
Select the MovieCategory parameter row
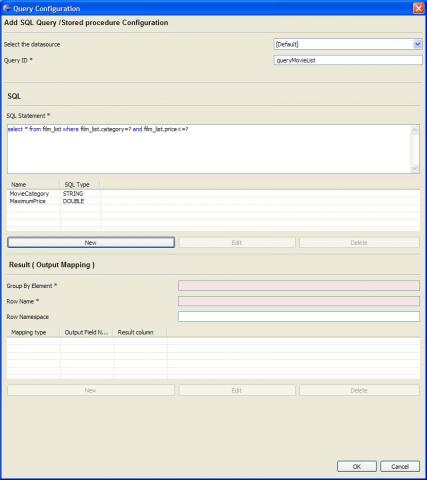click(x=213, y=194)
